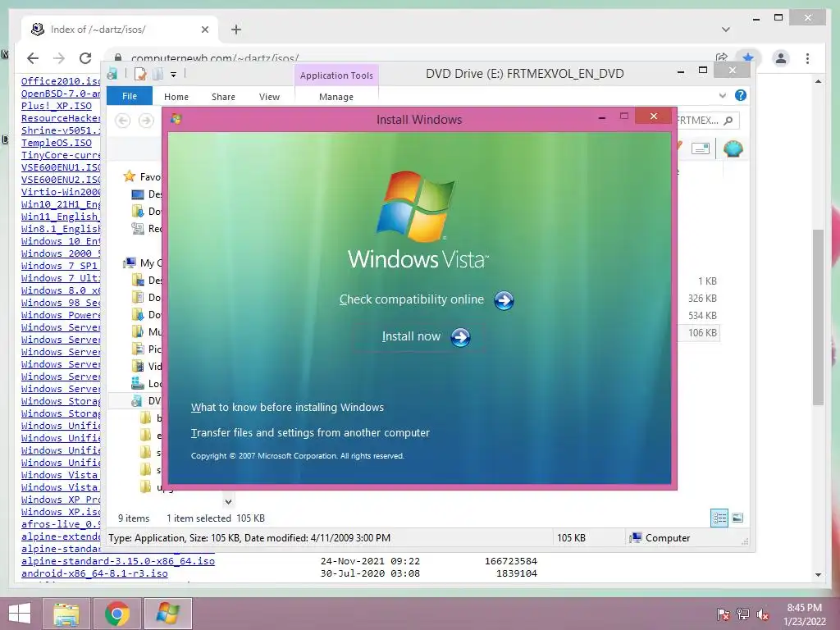Open android-x86_64-8.1-r3.iso link

pyautogui.click(x=94, y=573)
